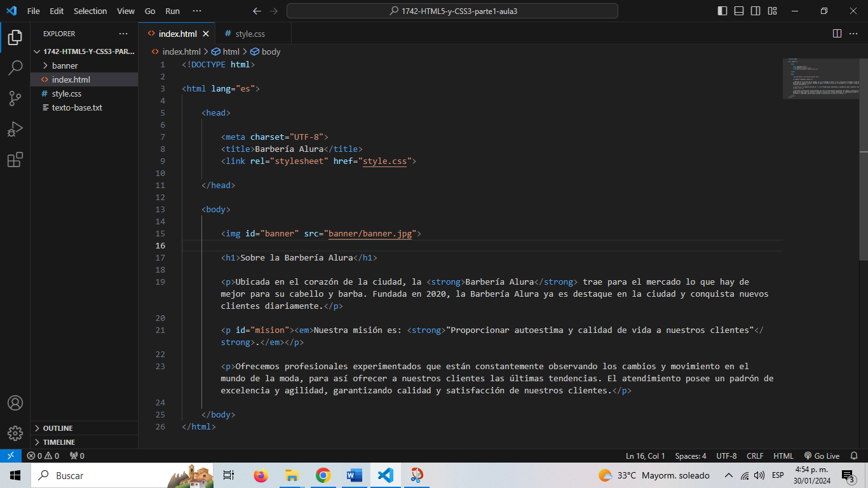
Task: Open editor More Actions ellipsis
Action: 853,34
